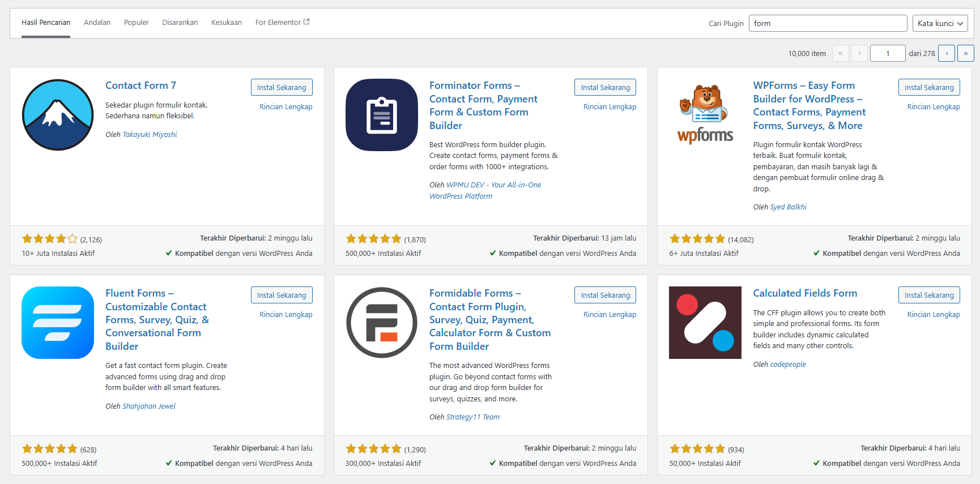
Task: Click the 'dari 278' page total text
Action: point(922,54)
